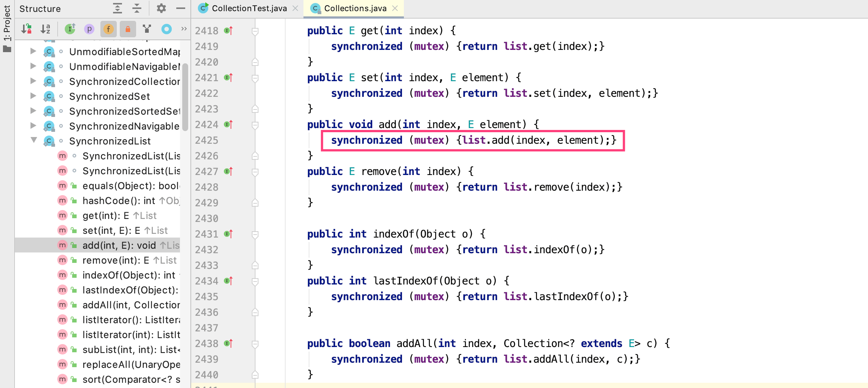This screenshot has width=868, height=388.
Task: Click implements gutter icon on line 2434
Action: pyautogui.click(x=228, y=281)
